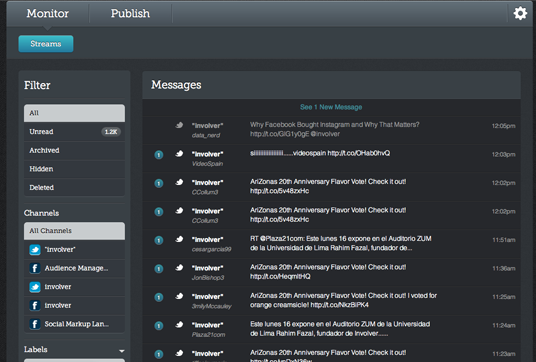Click @Plaza21com mention in the retweet
The width and height of the screenshot is (536, 362).
[282, 239]
